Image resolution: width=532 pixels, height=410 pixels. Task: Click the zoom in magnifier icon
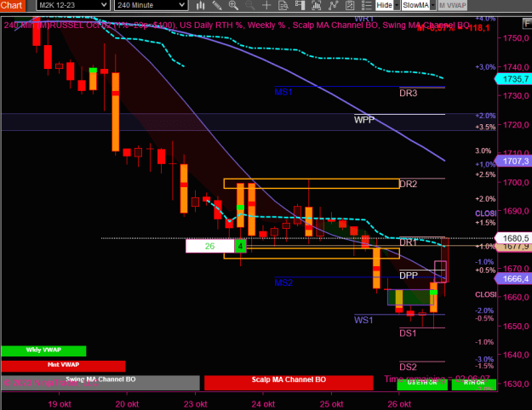tap(233, 5)
